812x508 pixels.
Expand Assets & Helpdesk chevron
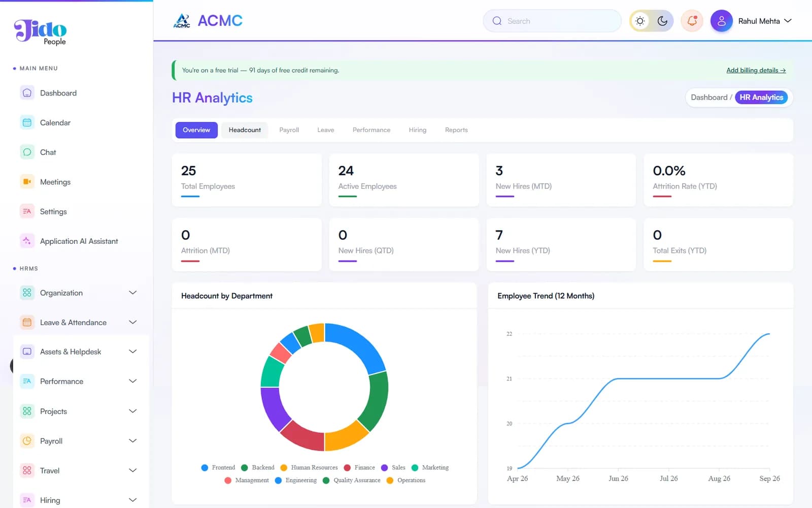click(x=133, y=352)
